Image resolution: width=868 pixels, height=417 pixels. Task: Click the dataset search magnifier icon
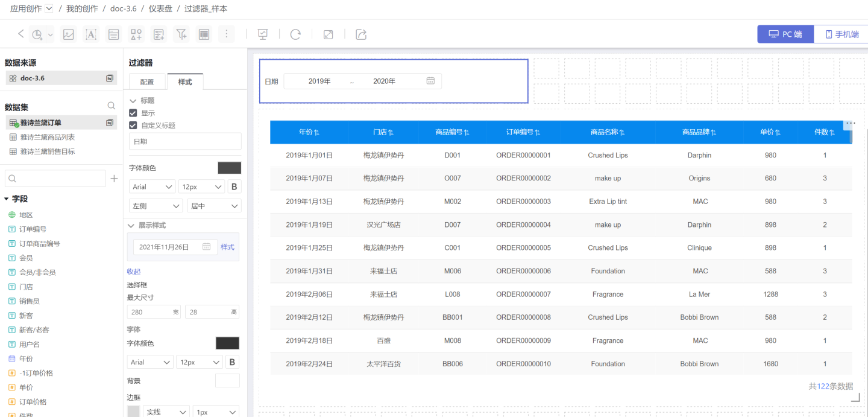pyautogui.click(x=112, y=106)
